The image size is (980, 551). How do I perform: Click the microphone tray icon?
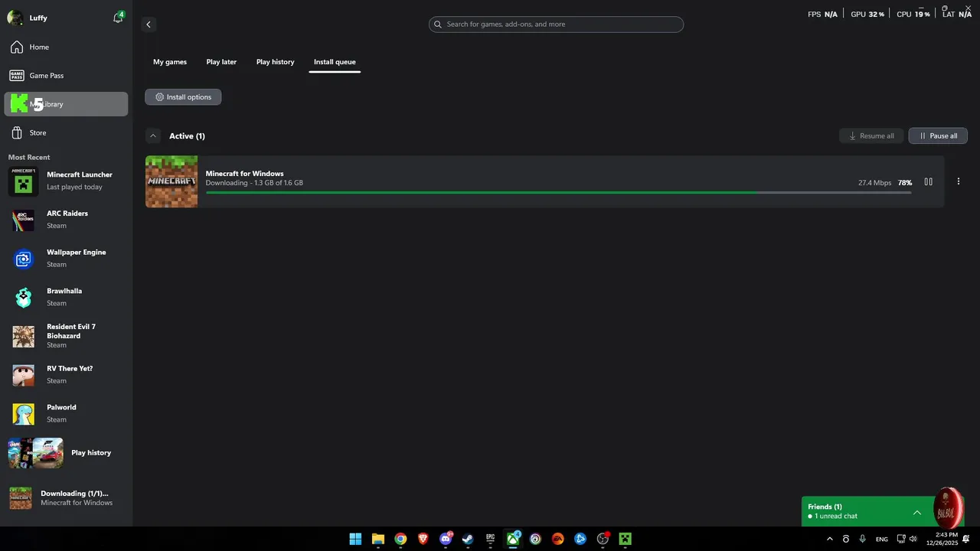tap(863, 540)
